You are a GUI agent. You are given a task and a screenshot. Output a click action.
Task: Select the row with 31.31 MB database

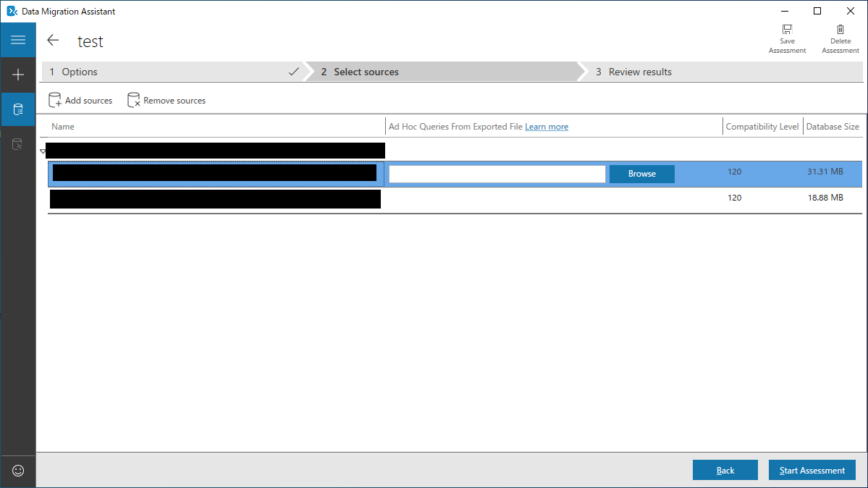click(x=455, y=174)
